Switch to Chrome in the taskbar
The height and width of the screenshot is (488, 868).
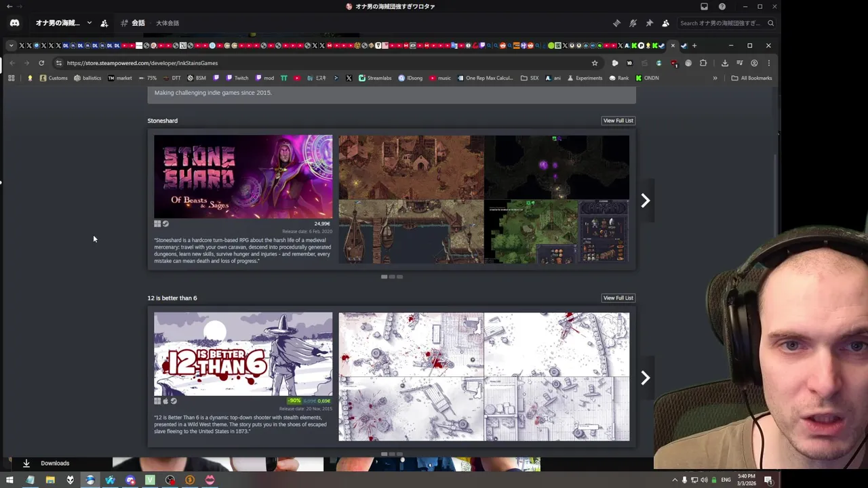90,480
